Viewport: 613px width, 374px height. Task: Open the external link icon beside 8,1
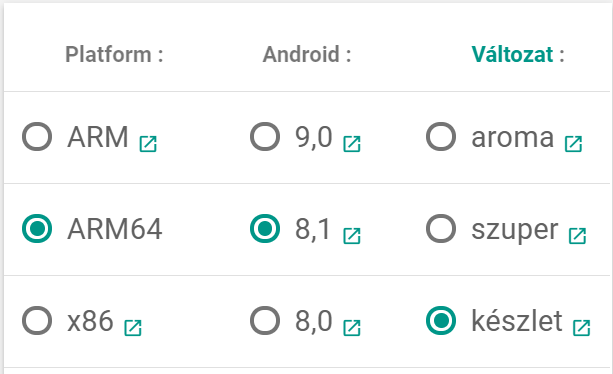tap(352, 236)
